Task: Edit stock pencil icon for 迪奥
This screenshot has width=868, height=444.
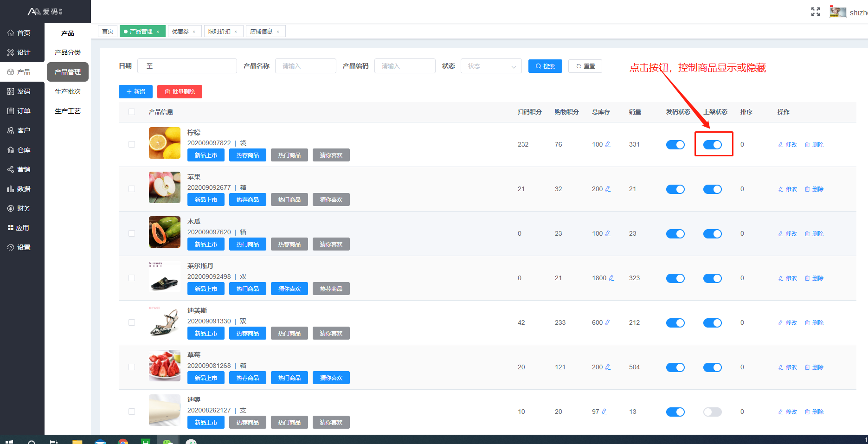Action: tap(604, 412)
